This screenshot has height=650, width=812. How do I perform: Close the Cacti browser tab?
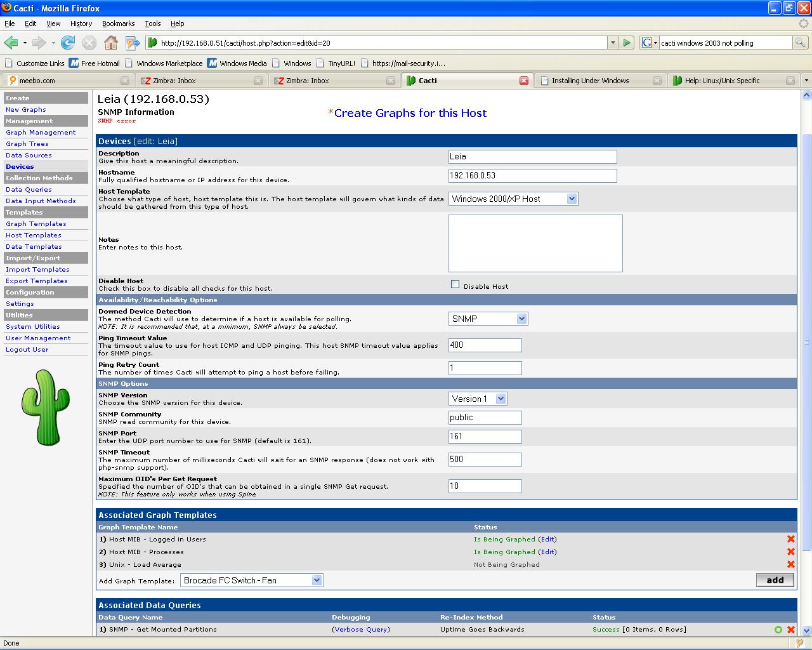point(524,81)
